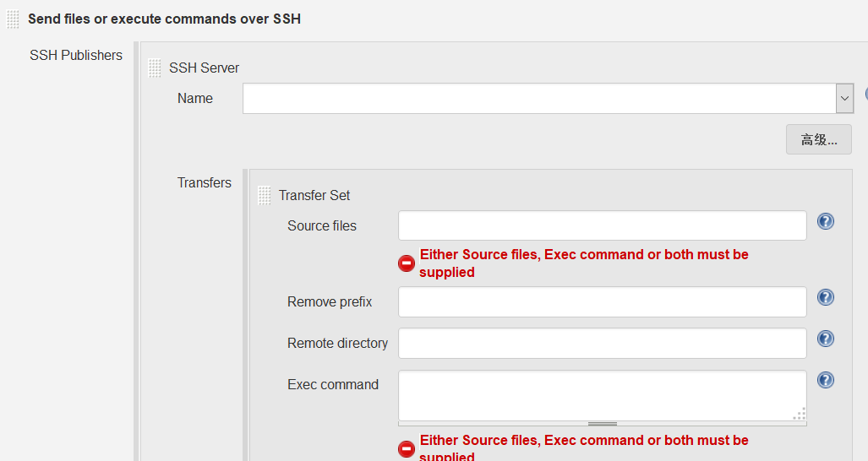The width and height of the screenshot is (868, 461).
Task: Click the 高级... advanced button
Action: pyautogui.click(x=819, y=139)
